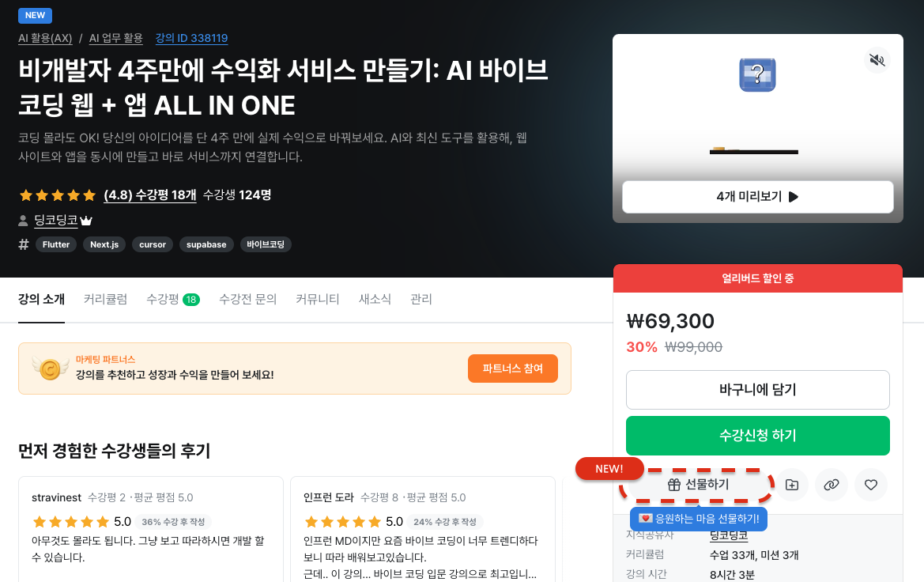Open the 수강전 문의 tab
The height and width of the screenshot is (582, 924).
[x=247, y=299]
